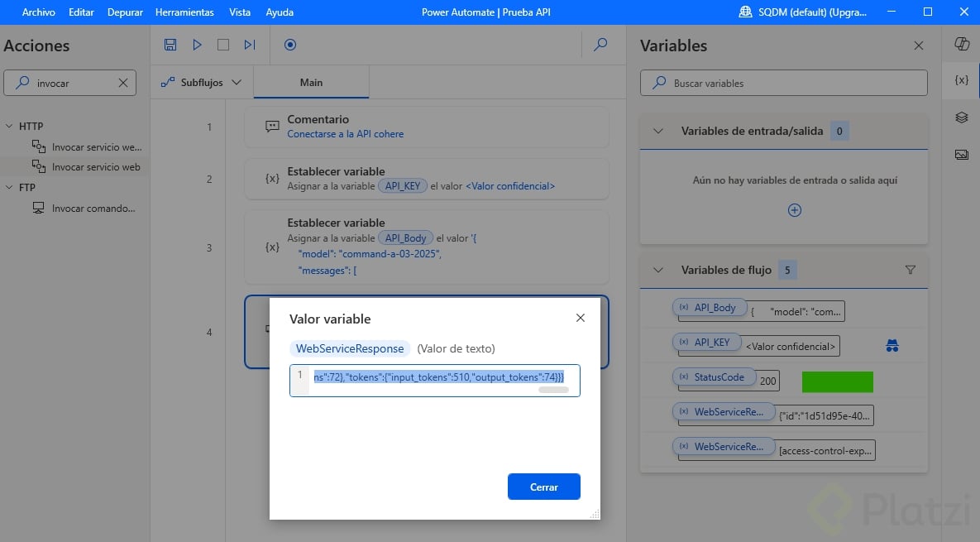Collapse the HTTP action group
The height and width of the screenshot is (542, 980).
pos(9,127)
